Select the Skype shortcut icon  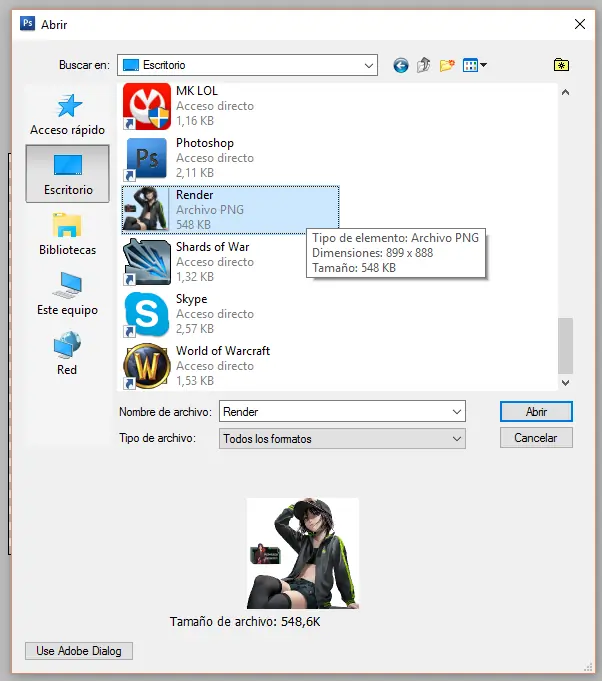(146, 314)
